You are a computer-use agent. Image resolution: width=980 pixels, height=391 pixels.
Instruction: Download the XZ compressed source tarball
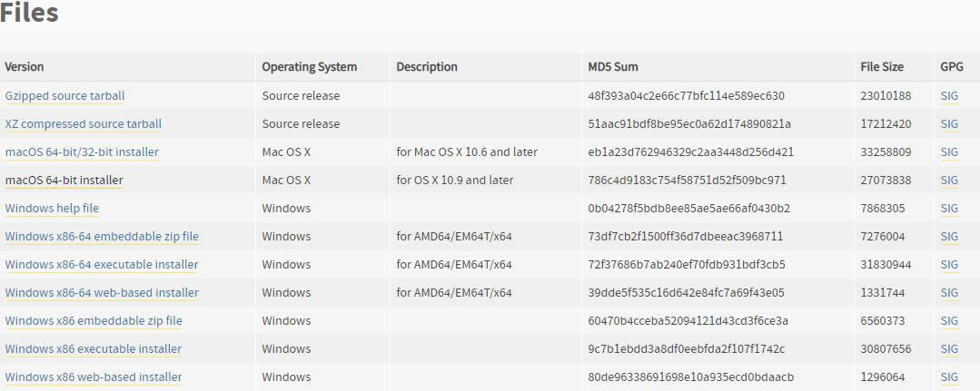[84, 123]
